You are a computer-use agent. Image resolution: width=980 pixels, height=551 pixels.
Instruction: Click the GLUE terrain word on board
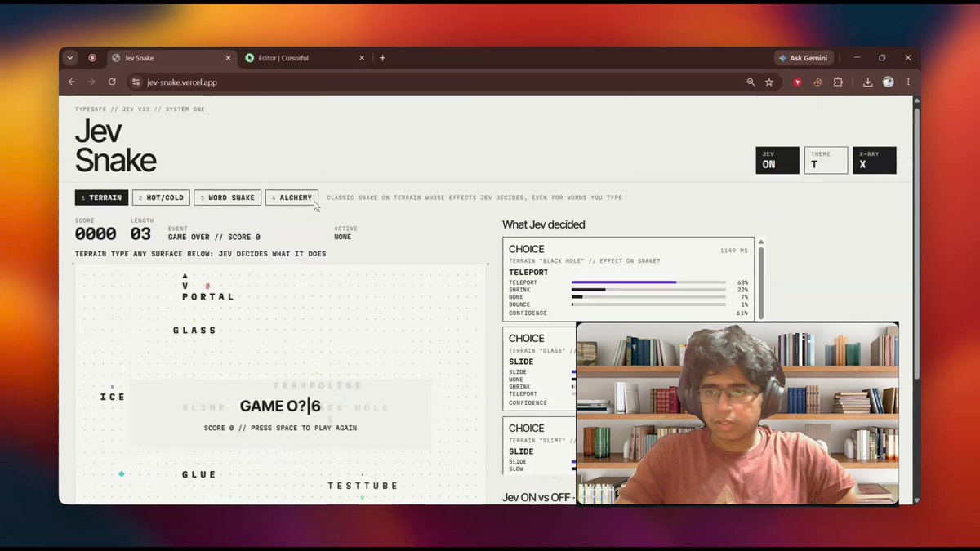tap(199, 474)
